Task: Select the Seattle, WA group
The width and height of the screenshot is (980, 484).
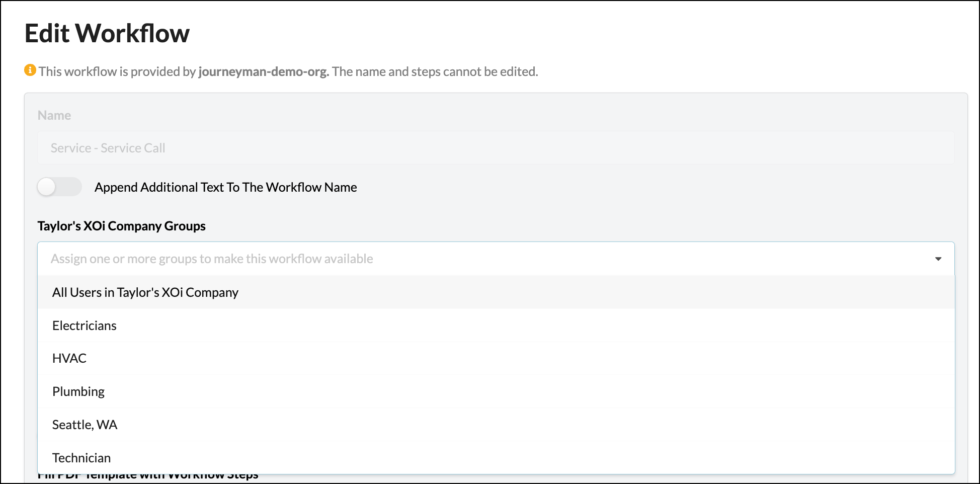Action: 85,425
